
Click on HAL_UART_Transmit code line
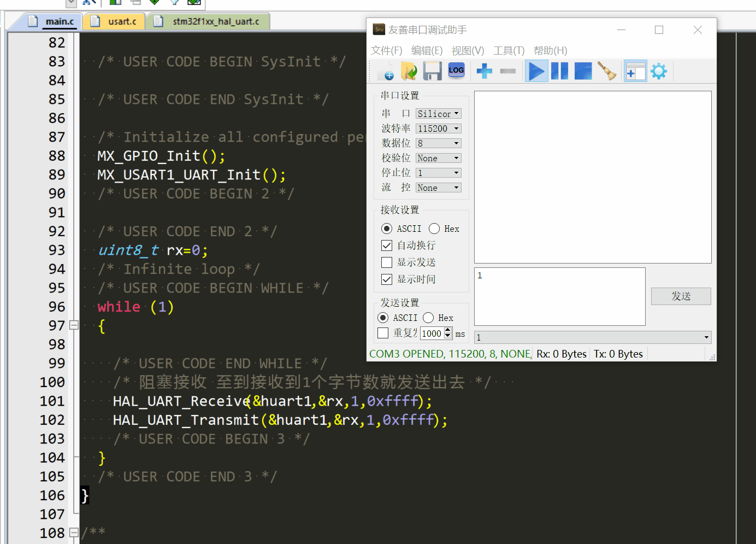280,420
